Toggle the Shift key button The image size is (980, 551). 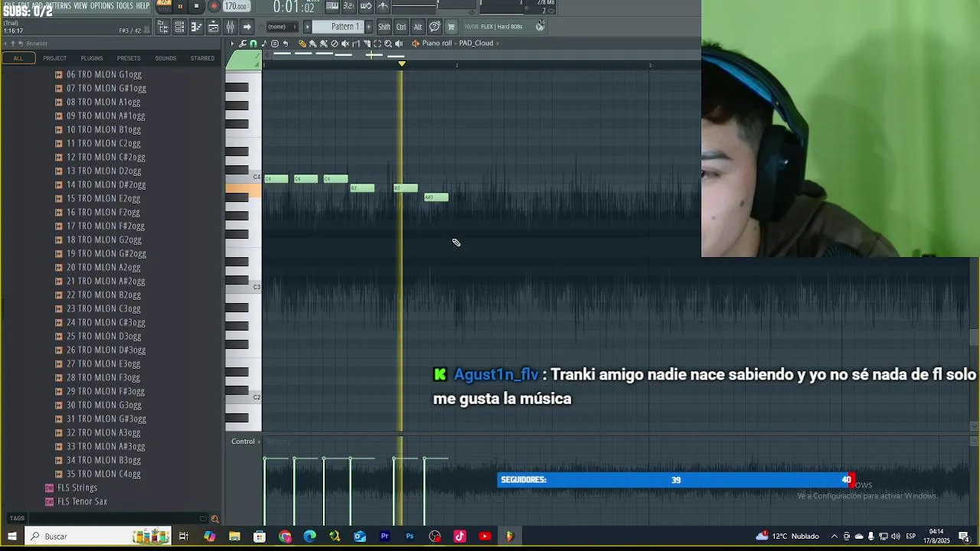(384, 27)
